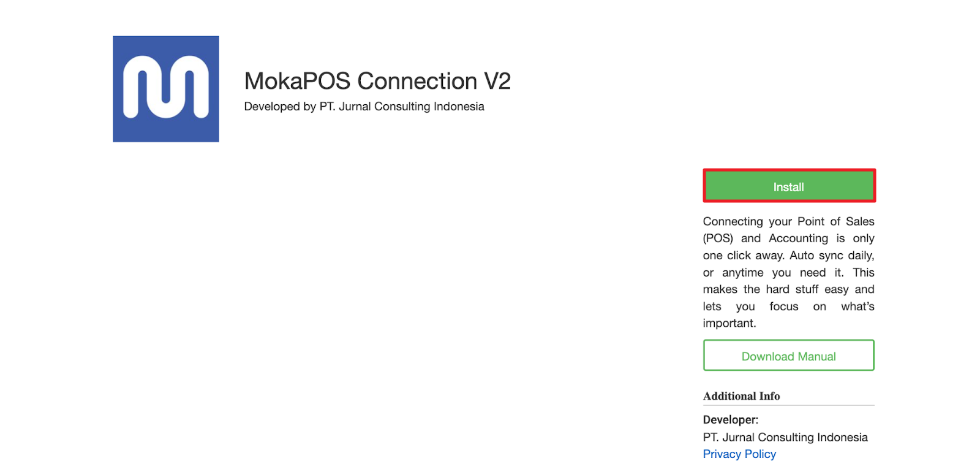Image resolution: width=980 pixels, height=469 pixels.
Task: Click the MokaPOS Connection V2 title
Action: click(x=377, y=81)
